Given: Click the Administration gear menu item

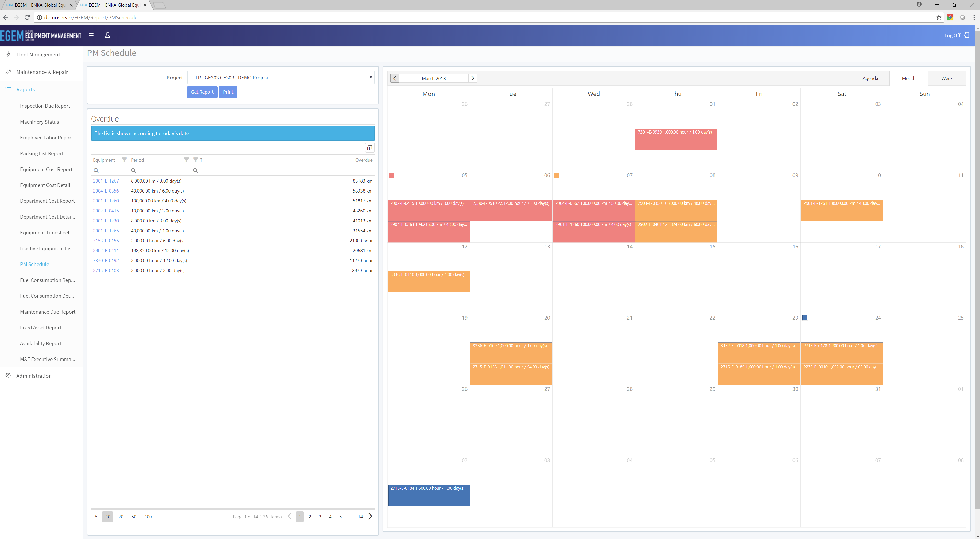Looking at the screenshot, I should click(34, 376).
